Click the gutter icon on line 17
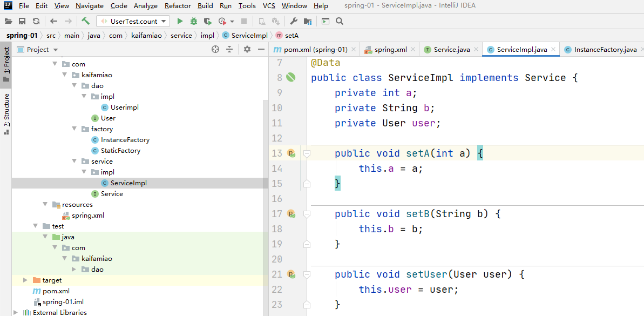The width and height of the screenshot is (644, 316). coord(291,214)
